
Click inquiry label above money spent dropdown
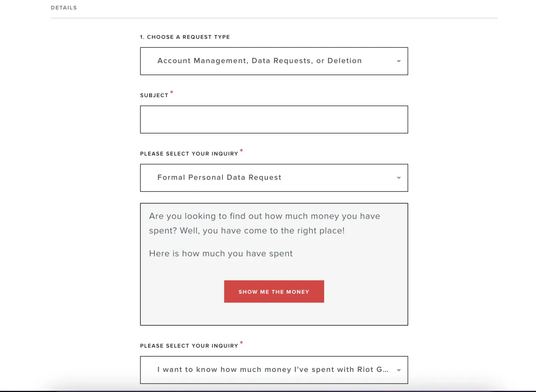pos(189,346)
